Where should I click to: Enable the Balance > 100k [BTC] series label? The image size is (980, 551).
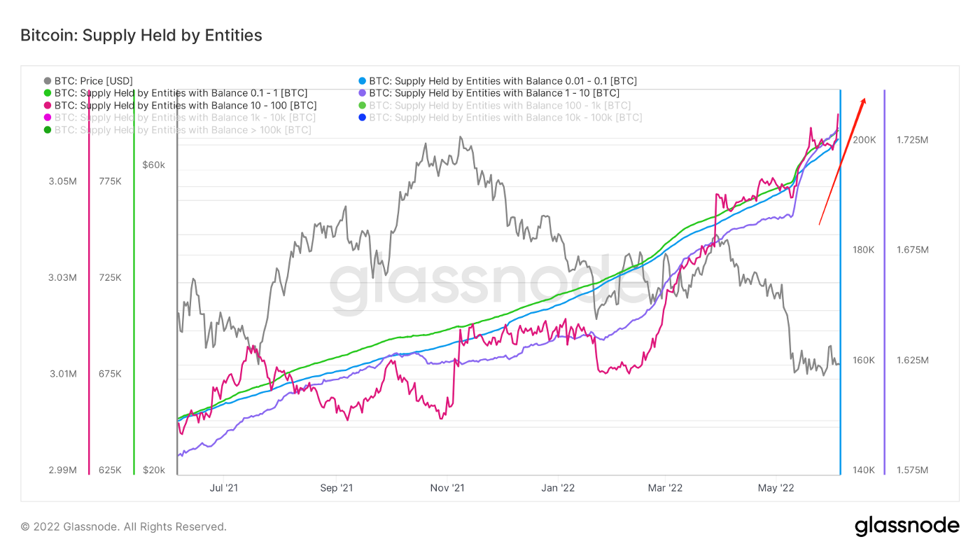pos(183,130)
